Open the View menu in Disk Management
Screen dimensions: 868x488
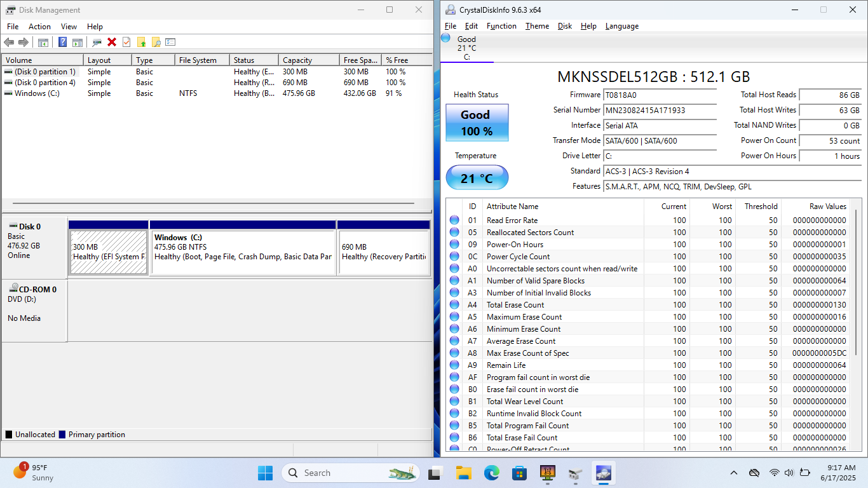tap(69, 27)
